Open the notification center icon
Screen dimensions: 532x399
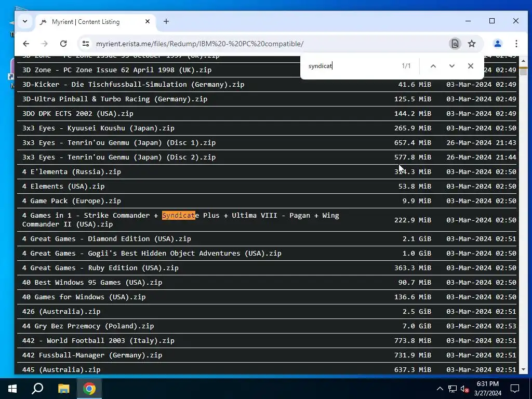click(x=515, y=389)
